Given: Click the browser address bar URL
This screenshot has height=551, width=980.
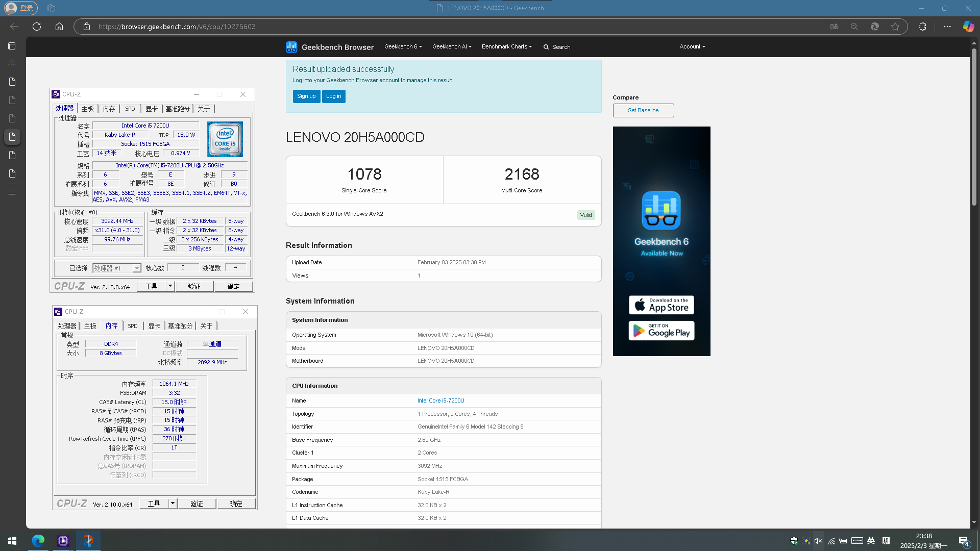Looking at the screenshot, I should click(x=177, y=27).
